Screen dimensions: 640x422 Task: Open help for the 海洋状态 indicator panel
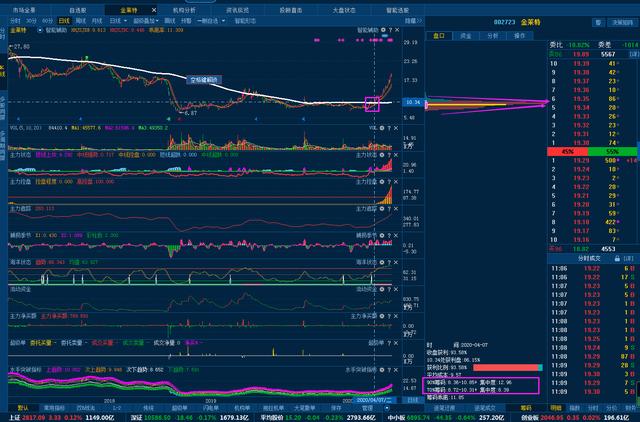coord(389,262)
